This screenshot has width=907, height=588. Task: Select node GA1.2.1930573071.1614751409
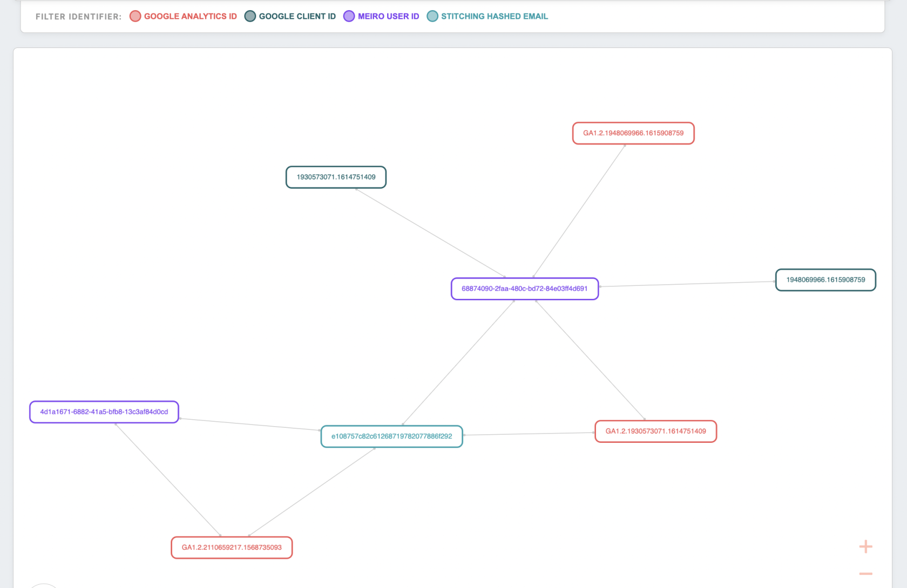(x=656, y=432)
